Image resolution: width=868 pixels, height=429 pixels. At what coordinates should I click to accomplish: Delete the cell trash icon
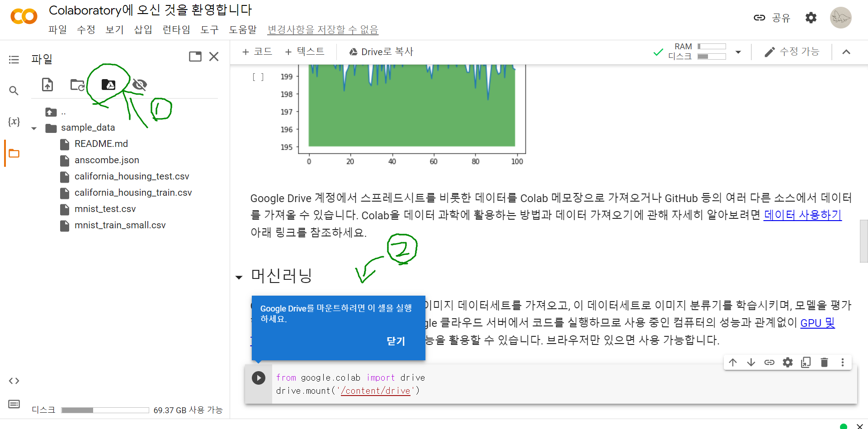(x=824, y=363)
